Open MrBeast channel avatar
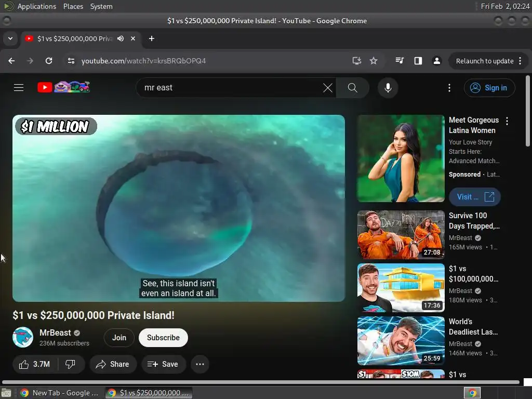 [x=23, y=337]
